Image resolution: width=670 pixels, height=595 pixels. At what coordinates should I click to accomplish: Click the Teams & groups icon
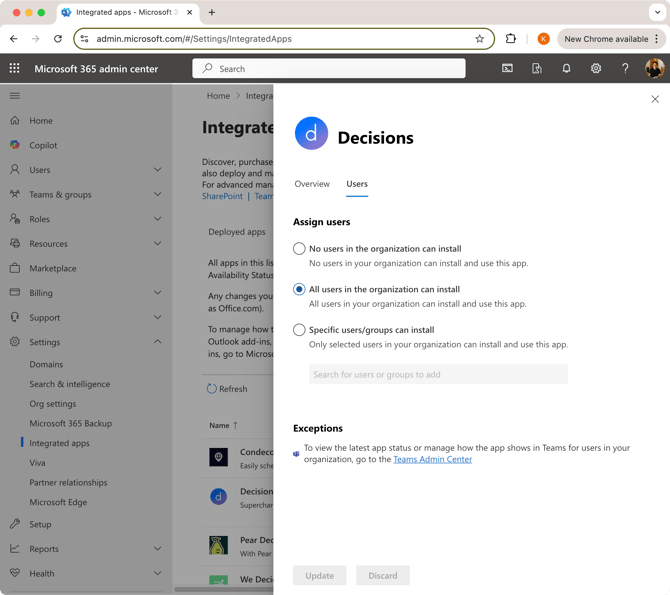(15, 194)
